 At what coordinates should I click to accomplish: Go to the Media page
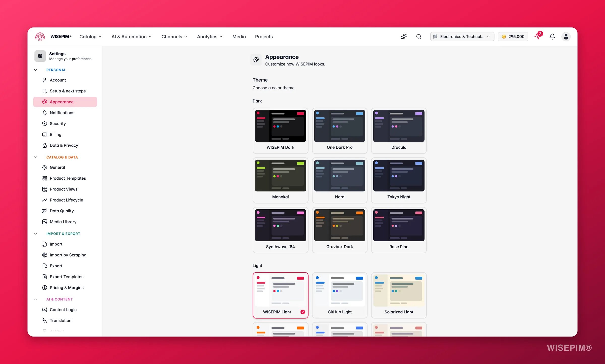[239, 37]
